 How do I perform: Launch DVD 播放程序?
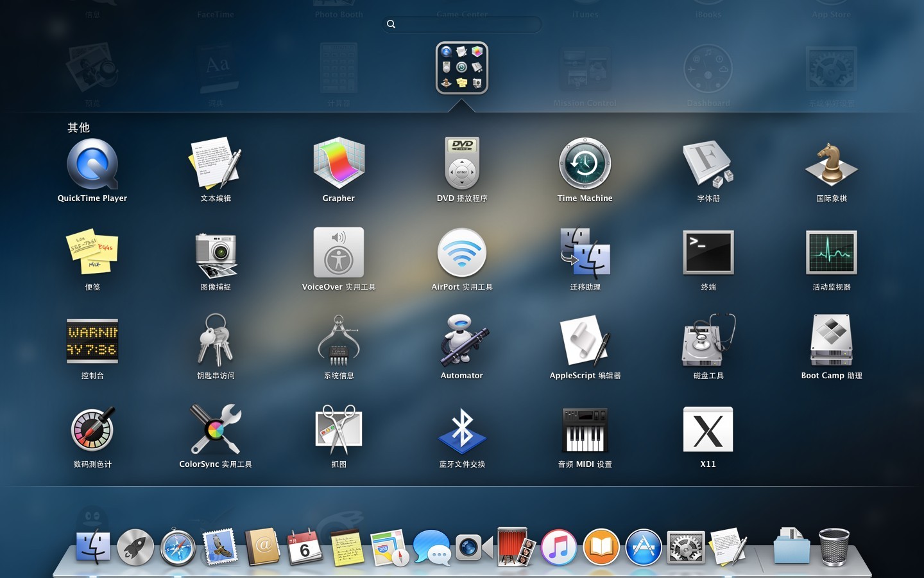462,163
